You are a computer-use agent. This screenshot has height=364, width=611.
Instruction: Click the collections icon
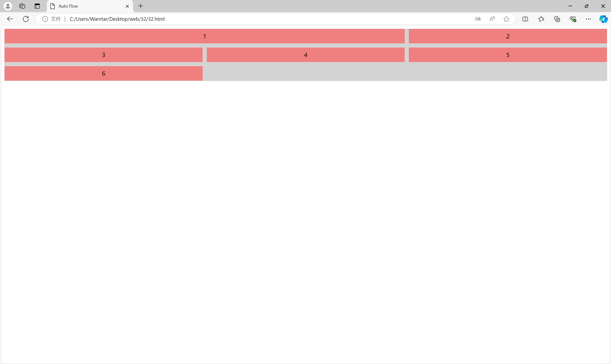tap(558, 19)
